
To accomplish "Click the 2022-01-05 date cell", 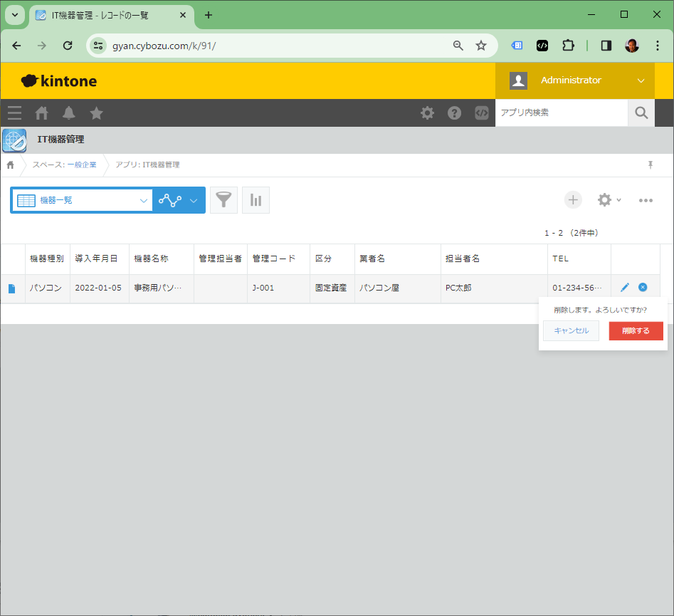I will tap(98, 288).
